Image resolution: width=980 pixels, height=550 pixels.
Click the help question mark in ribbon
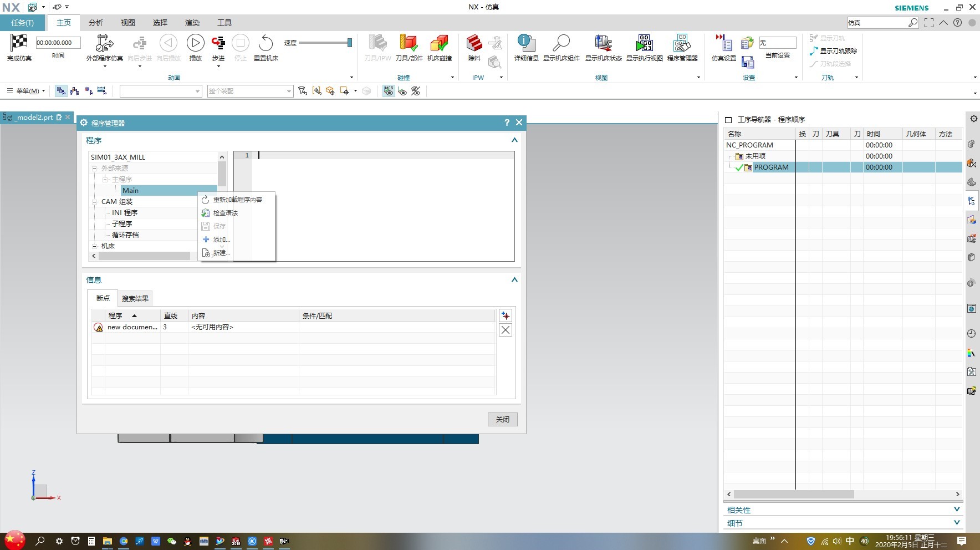[x=957, y=23]
